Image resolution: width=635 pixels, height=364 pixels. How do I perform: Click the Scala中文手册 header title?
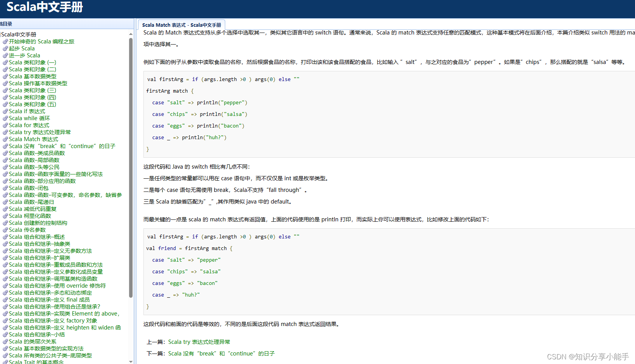point(45,7)
